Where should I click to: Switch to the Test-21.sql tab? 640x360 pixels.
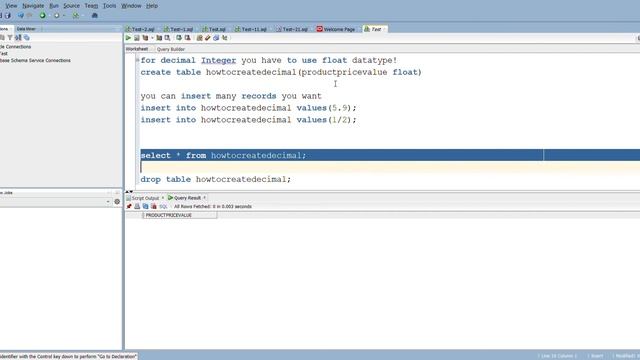tap(292, 29)
